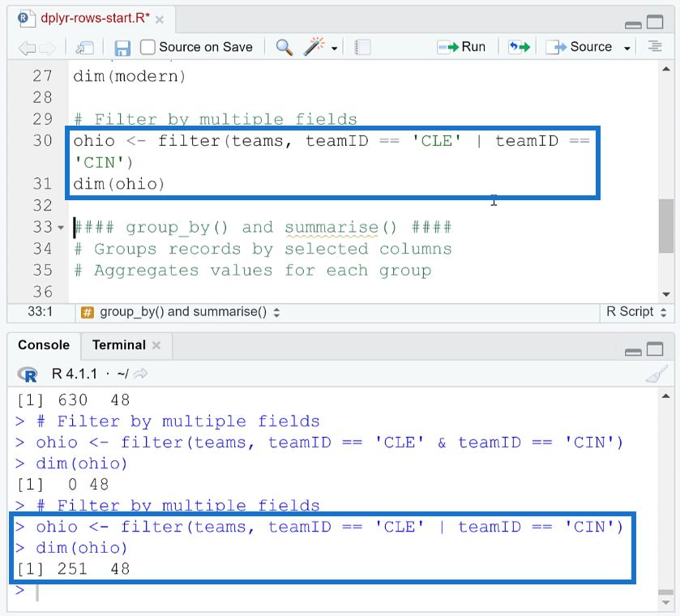Image resolution: width=680 pixels, height=616 pixels.
Task: Click the 33:1 cursor position indicator
Action: point(40,311)
